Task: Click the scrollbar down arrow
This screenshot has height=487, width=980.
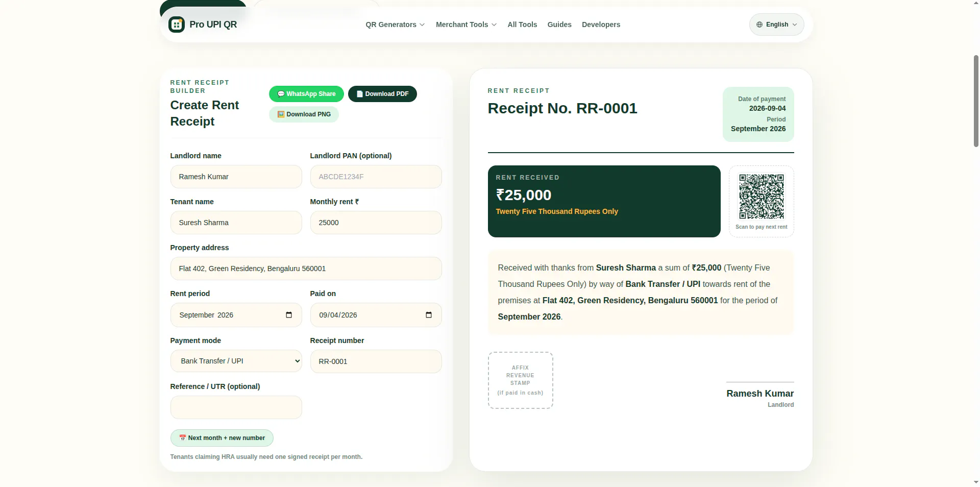Action: [976, 482]
